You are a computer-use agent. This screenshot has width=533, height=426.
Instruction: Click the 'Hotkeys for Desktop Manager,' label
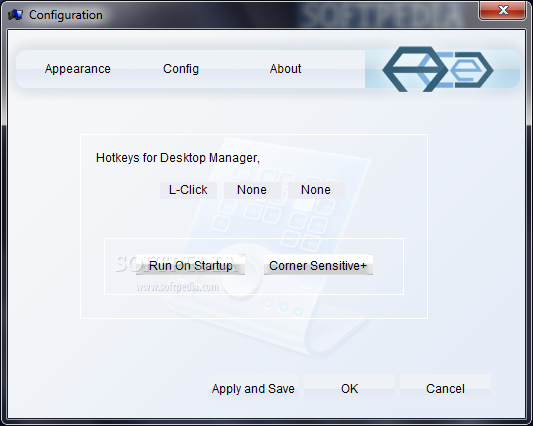coord(178,158)
